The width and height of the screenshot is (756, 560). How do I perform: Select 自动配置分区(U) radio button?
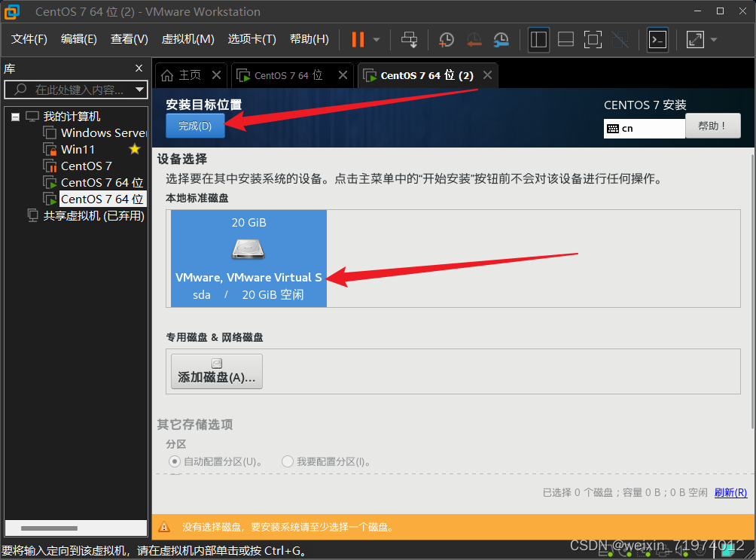pos(175,461)
